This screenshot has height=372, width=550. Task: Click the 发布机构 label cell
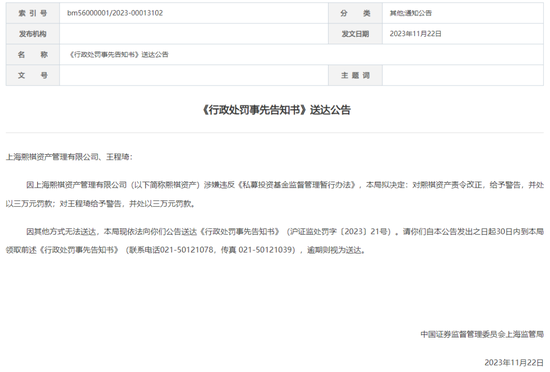(x=33, y=34)
